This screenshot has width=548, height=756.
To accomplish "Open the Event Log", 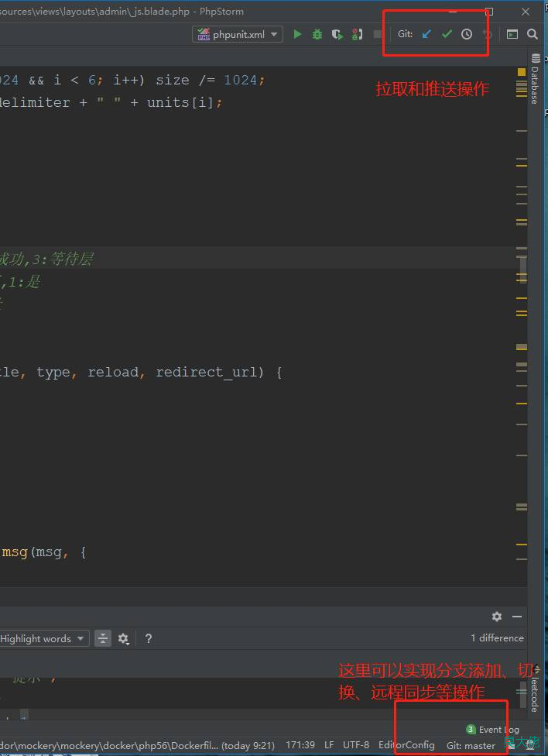I will click(x=492, y=730).
